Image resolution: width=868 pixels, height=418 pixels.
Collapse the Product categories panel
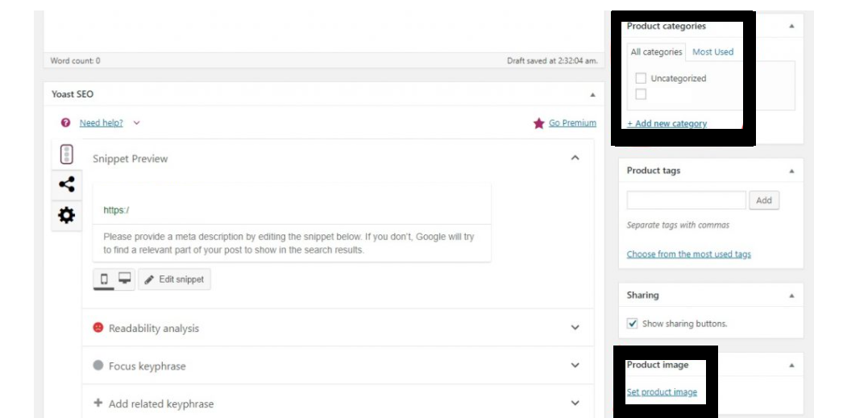pos(791,26)
